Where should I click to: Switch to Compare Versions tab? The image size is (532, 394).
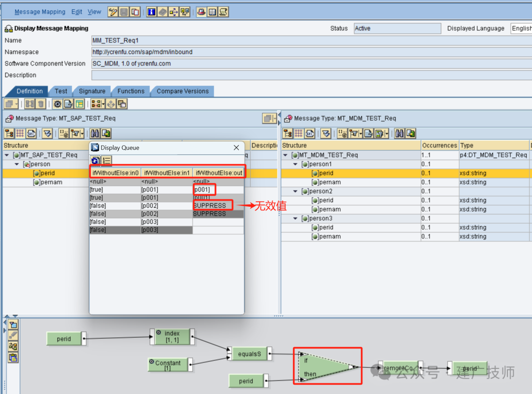pyautogui.click(x=183, y=91)
